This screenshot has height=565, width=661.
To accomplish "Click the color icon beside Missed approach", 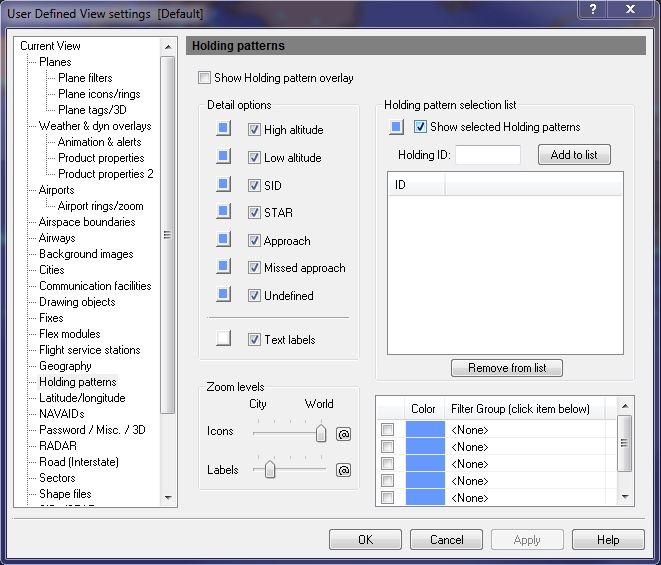I will point(224,267).
